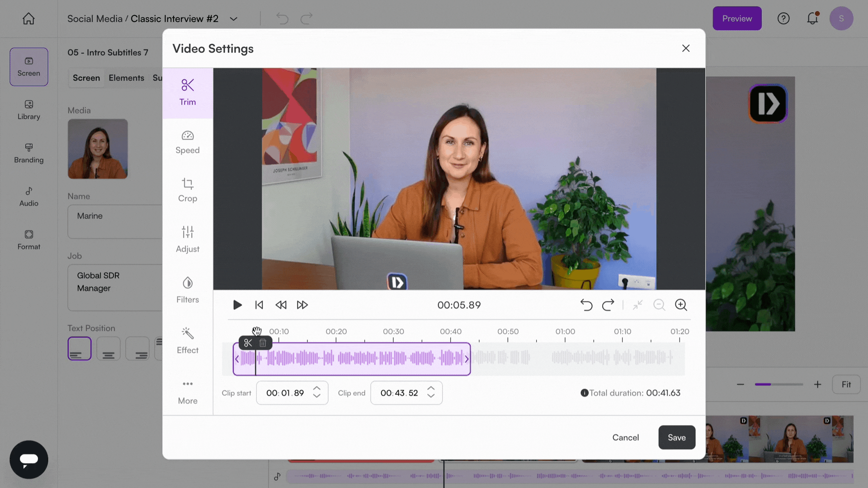Screen dimensions: 868x488
Task: Go to the home page
Action: coord(28,19)
